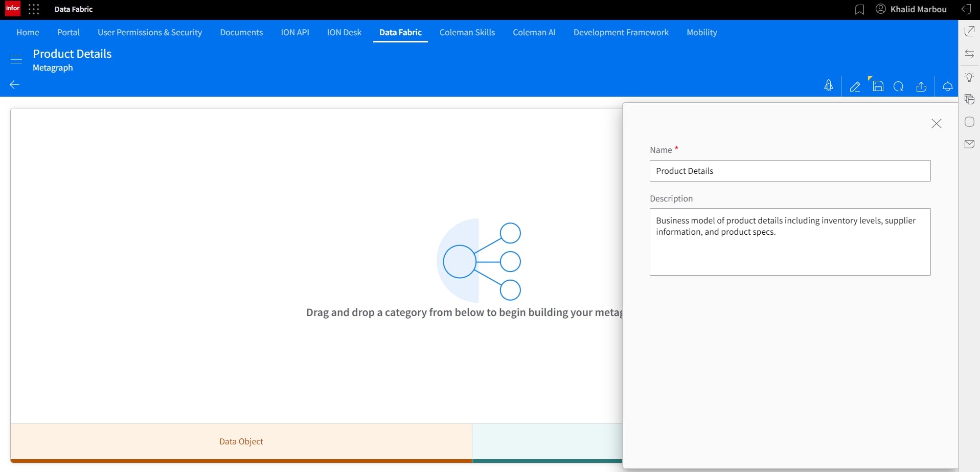Open Khalid Marbou user profile menu
This screenshot has height=472, width=980.
coord(911,9)
